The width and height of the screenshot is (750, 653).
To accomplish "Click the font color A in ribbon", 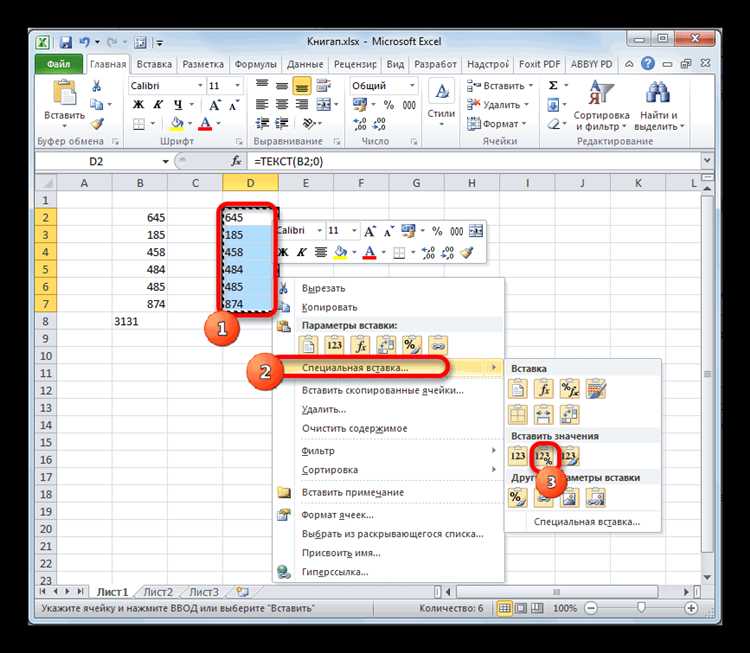I will (205, 124).
